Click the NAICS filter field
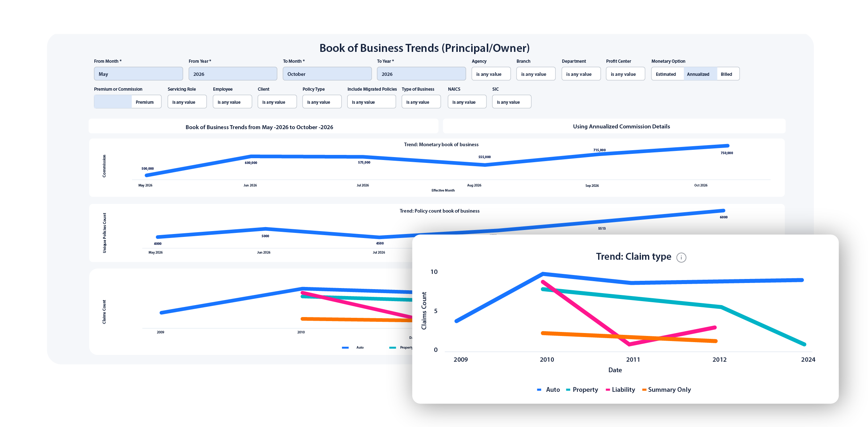The height and width of the screenshot is (427, 868). tap(467, 102)
